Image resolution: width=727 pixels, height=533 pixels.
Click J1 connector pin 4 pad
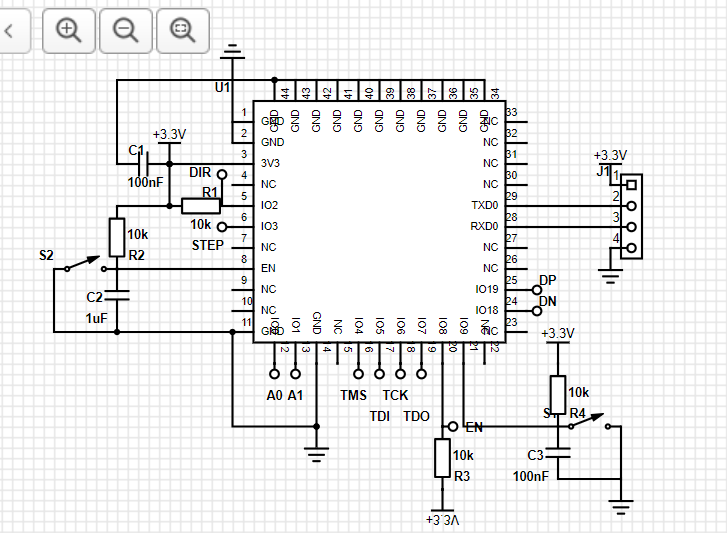[631, 248]
